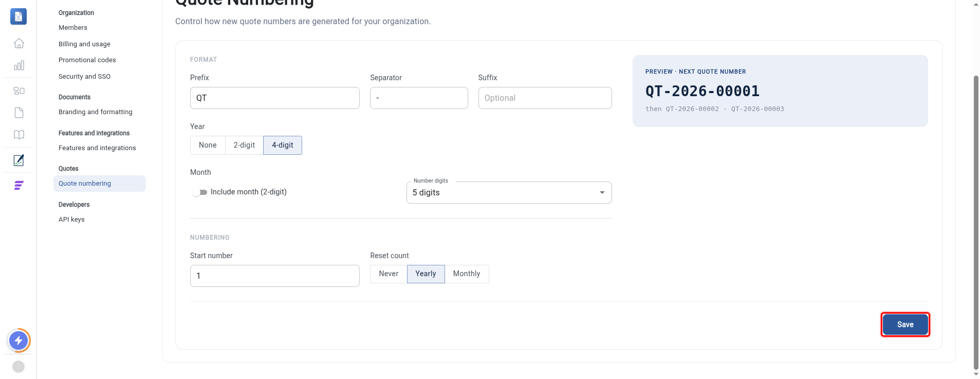Select None for Year format
This screenshot has width=980, height=379.
[x=208, y=145]
